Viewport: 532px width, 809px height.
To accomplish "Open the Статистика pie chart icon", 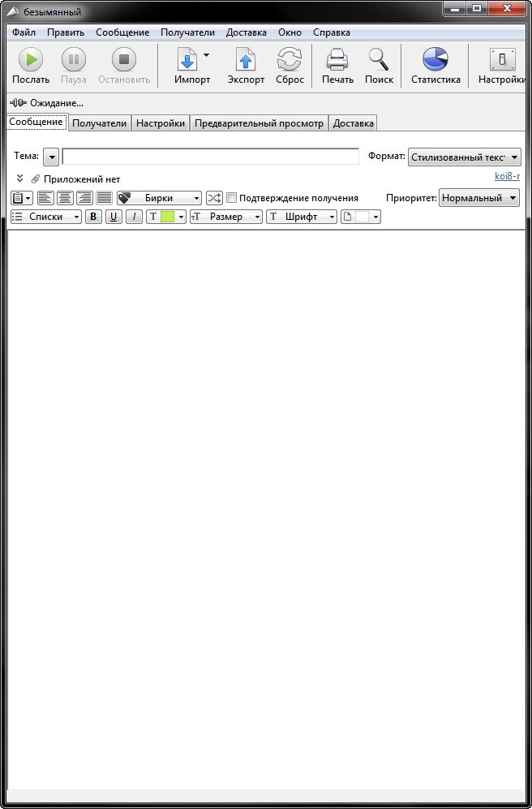I will click(x=435, y=60).
